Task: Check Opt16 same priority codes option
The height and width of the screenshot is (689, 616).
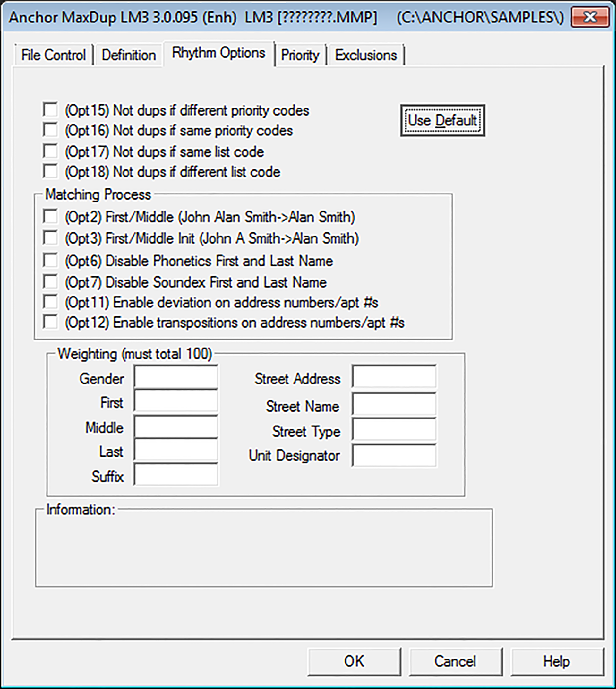Action: point(50,130)
